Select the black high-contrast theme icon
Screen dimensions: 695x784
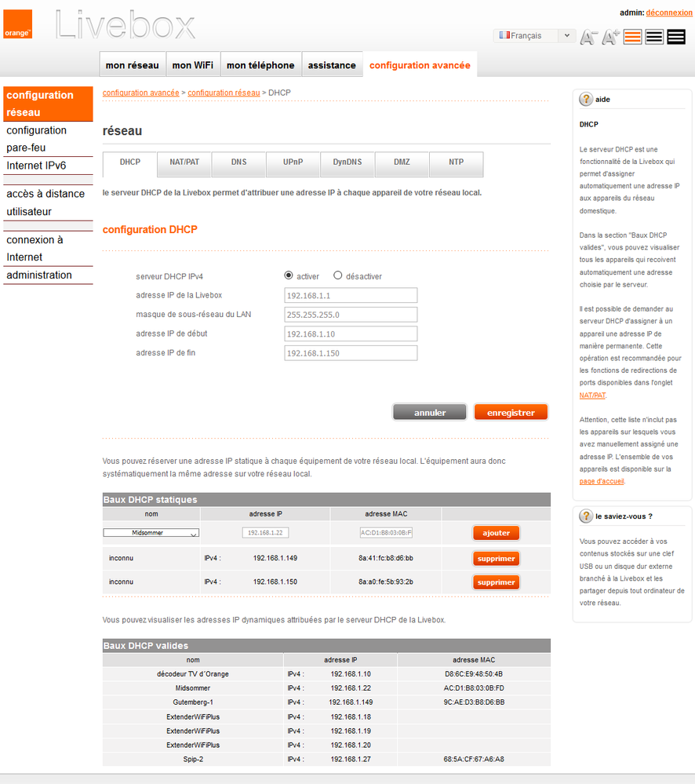[676, 36]
